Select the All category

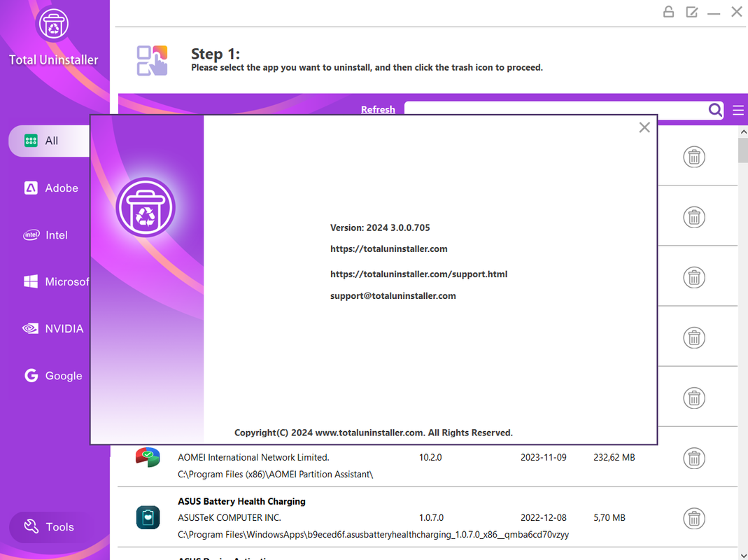tap(49, 141)
